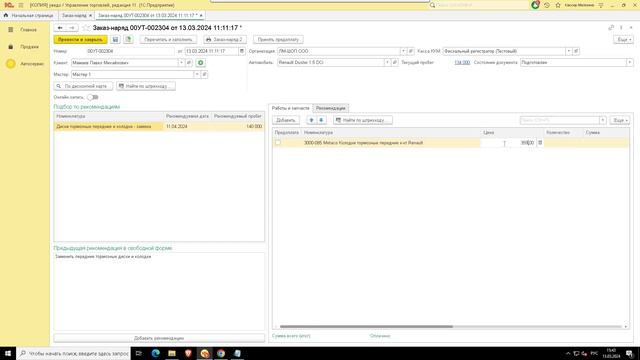Expand the Организация dropdown
Viewport: 640px width, 360px height.
(403, 51)
